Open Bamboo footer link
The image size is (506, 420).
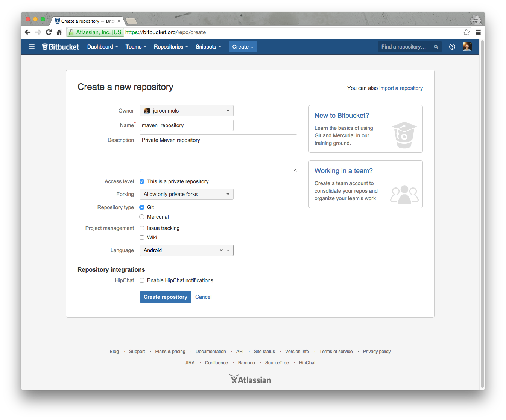[x=246, y=363]
